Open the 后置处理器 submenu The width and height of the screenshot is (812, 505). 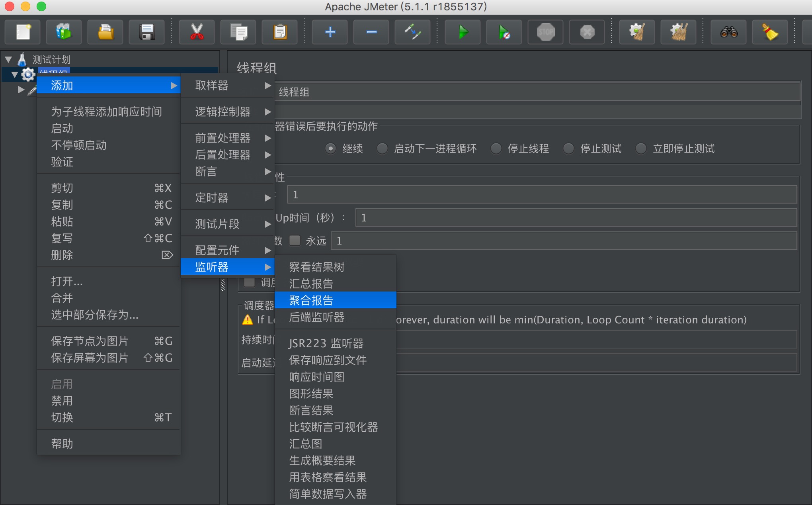tap(228, 155)
